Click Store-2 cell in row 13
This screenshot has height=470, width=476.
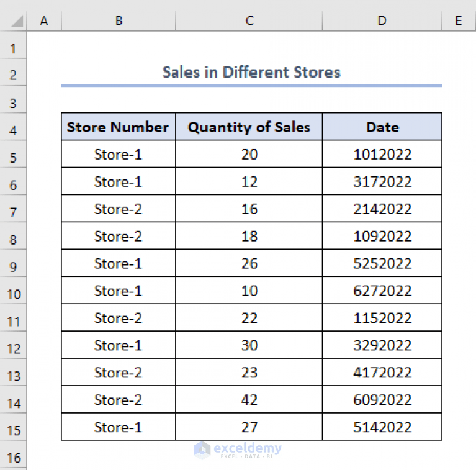coord(119,373)
